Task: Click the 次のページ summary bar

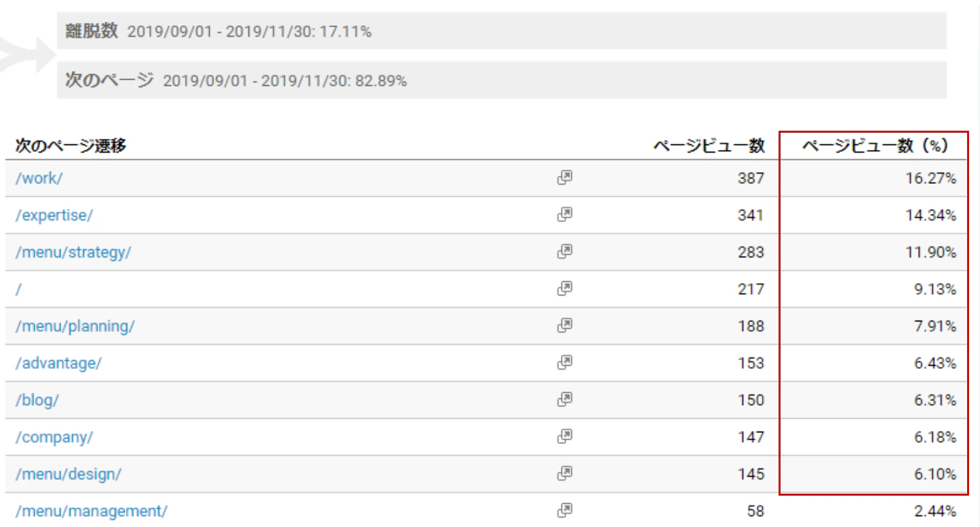Action: 502,80
